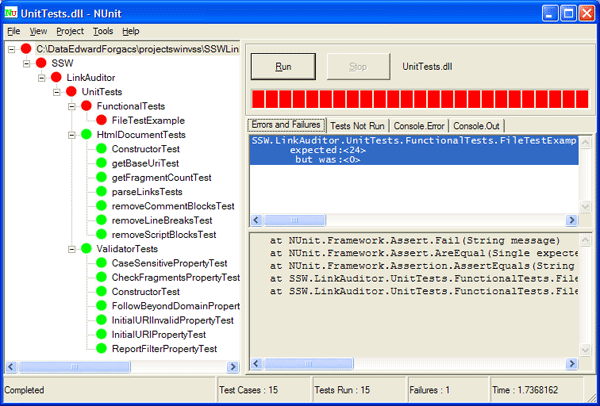Click the green icon beside ReportFilterPropertyTest

[101, 349]
